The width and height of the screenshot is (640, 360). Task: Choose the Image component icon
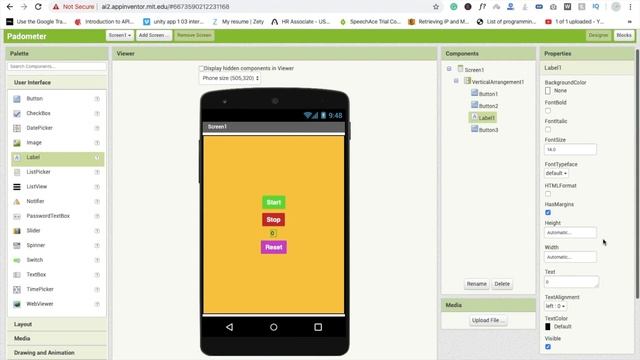point(17,143)
